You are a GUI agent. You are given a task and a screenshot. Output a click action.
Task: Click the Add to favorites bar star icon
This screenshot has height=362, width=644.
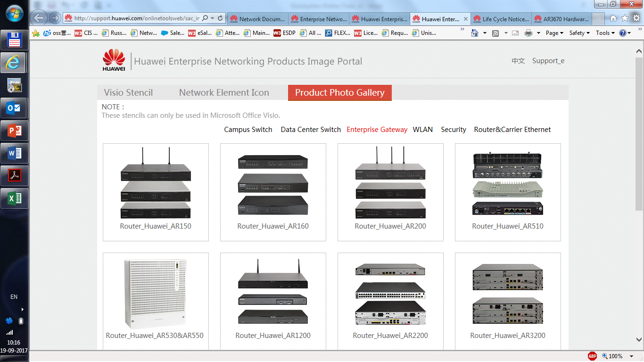tap(36, 33)
